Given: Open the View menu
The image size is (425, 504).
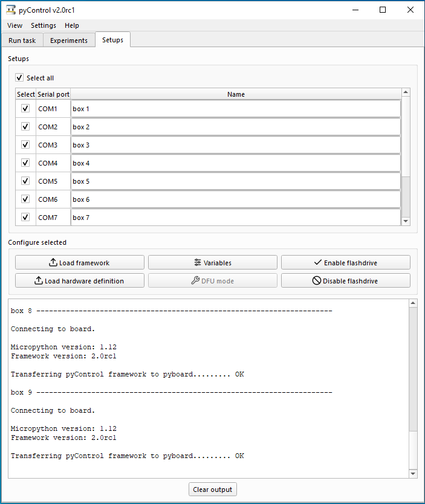Looking at the screenshot, I should tap(15, 25).
